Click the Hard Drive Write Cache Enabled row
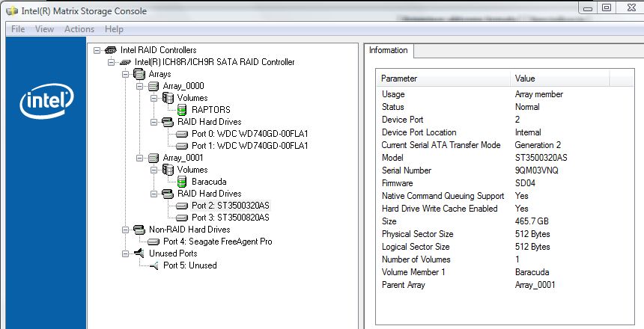 click(505, 209)
